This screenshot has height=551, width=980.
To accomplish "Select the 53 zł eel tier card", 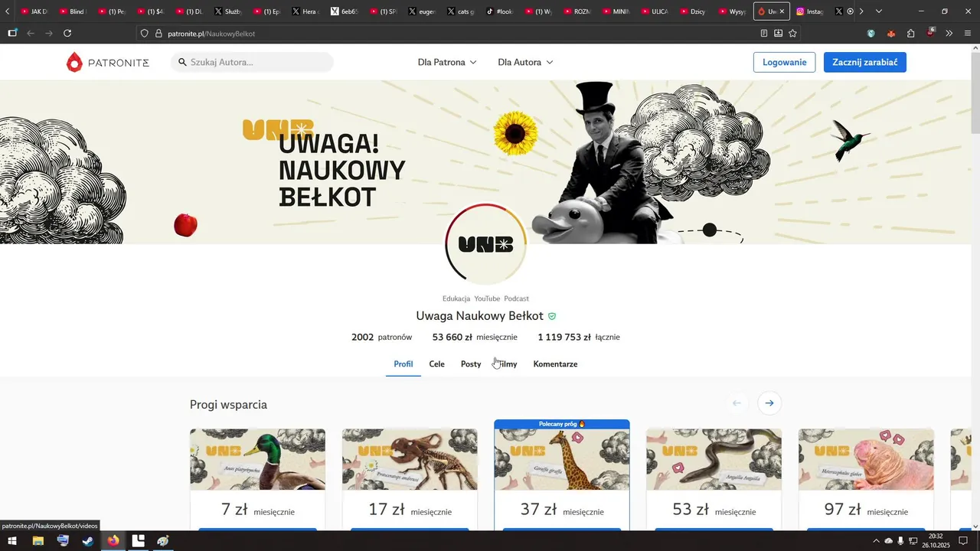I will tap(714, 479).
